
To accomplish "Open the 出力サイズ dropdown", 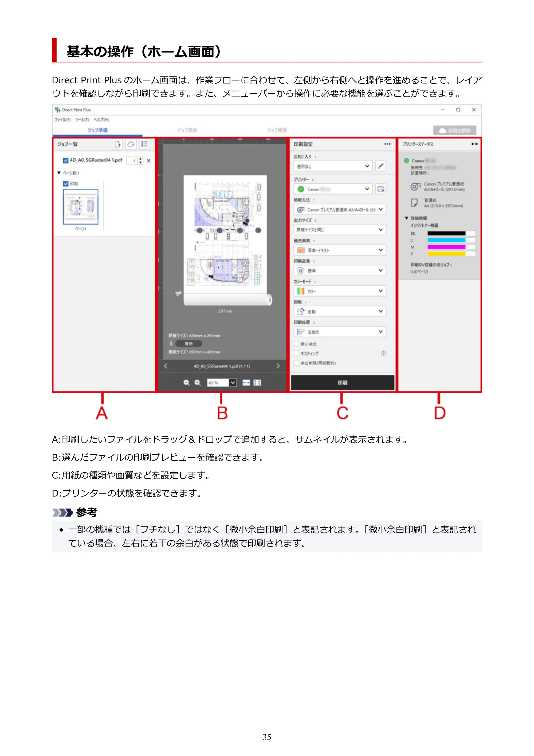I will coord(340,230).
